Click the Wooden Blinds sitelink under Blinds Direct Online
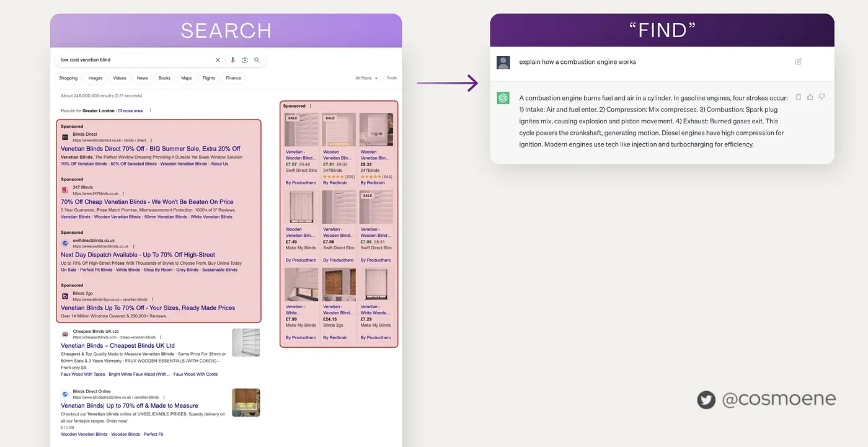Viewport: 868px width, 447px height. [126, 435]
